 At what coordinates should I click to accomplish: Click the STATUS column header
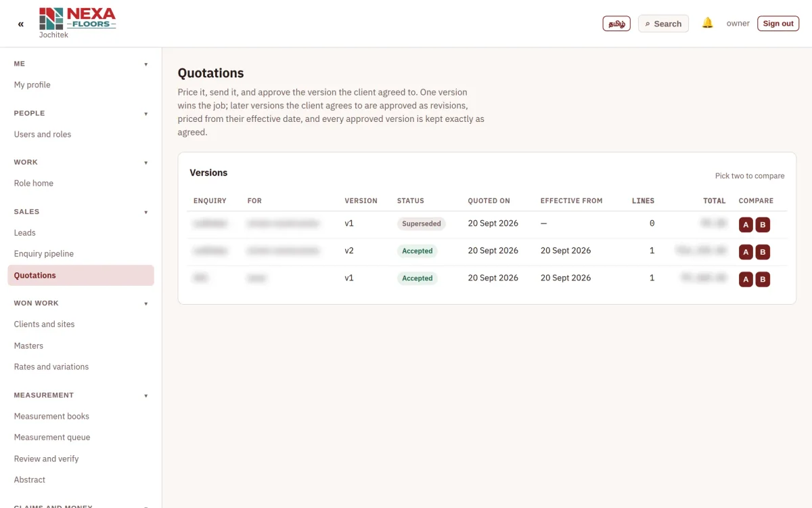tap(411, 200)
